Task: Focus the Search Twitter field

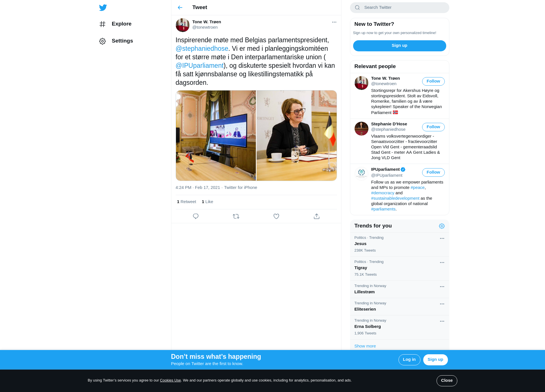Action: [x=399, y=7]
